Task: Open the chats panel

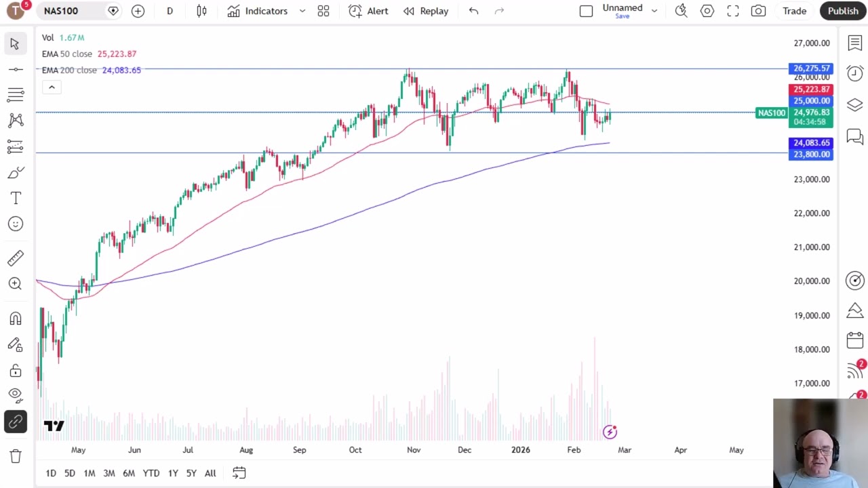Action: point(854,137)
